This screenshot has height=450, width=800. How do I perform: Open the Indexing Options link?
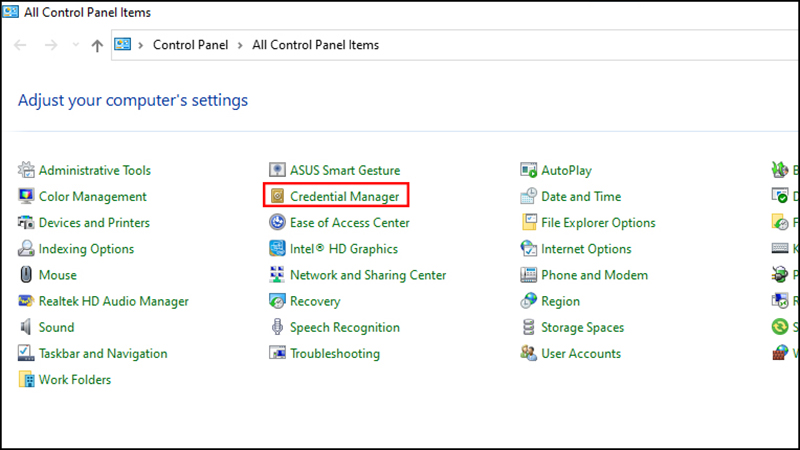click(86, 249)
